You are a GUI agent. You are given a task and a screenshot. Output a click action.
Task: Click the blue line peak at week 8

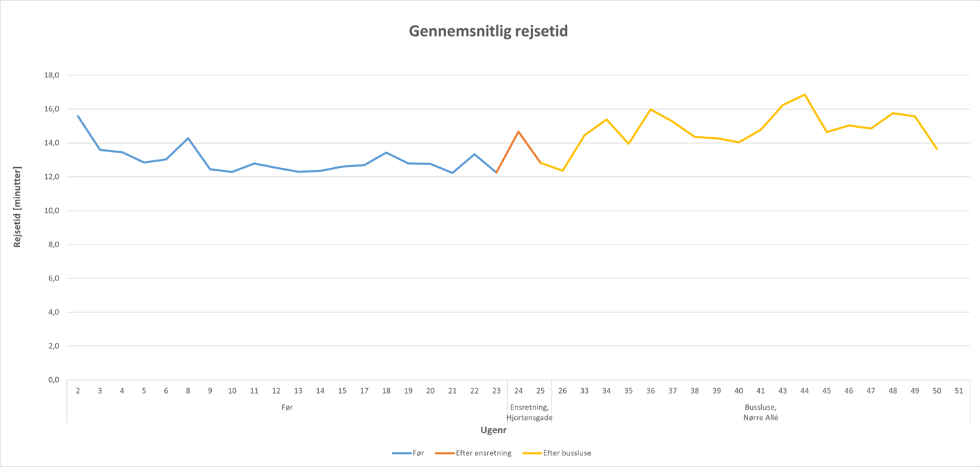click(x=188, y=138)
